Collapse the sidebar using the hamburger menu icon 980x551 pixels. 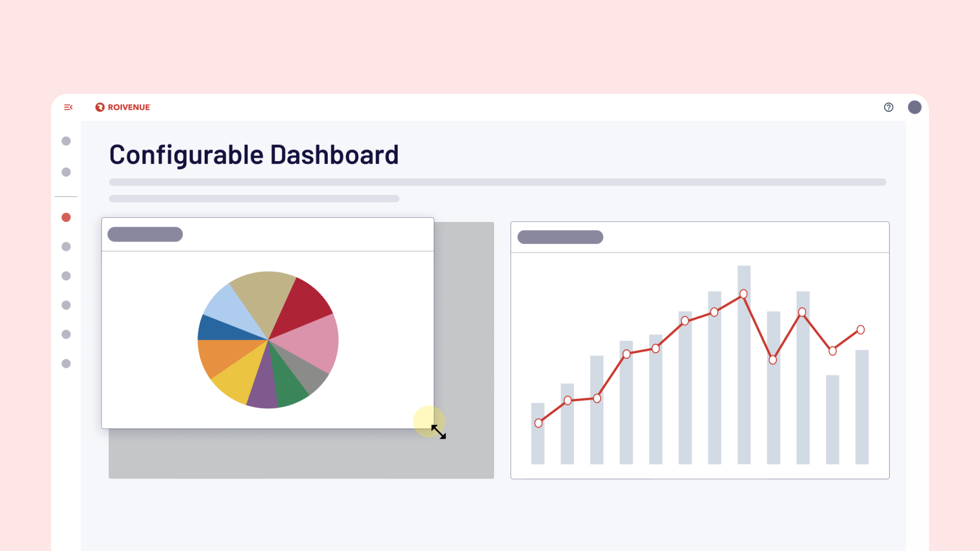[x=68, y=107]
